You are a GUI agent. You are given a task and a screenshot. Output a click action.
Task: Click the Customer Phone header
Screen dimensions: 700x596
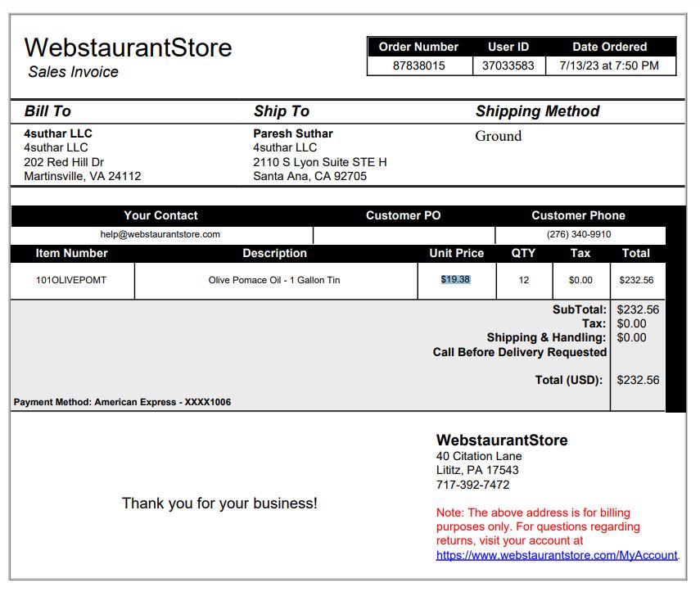pyautogui.click(x=578, y=215)
